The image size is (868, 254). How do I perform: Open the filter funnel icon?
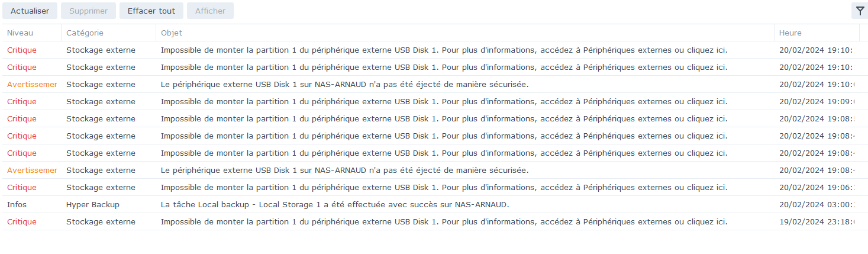[x=859, y=11]
